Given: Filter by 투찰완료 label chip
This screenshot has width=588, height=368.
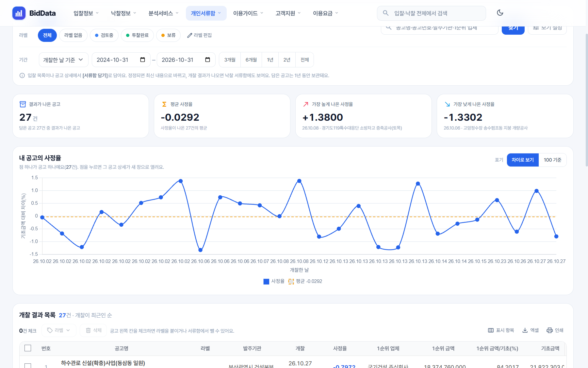Looking at the screenshot, I should tap(137, 35).
